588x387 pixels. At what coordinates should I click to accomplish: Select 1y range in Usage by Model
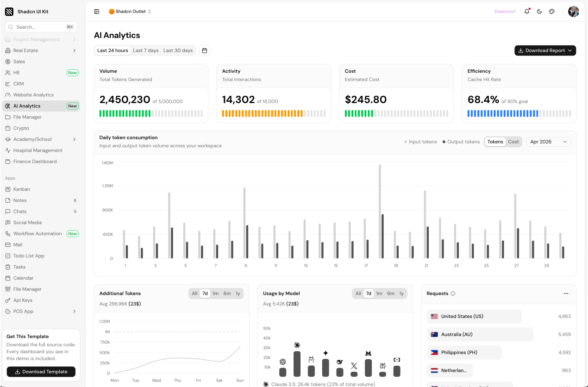click(x=401, y=293)
